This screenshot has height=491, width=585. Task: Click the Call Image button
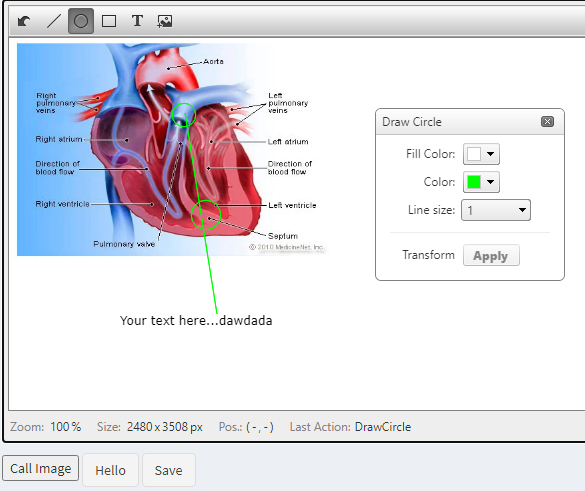[x=40, y=468]
